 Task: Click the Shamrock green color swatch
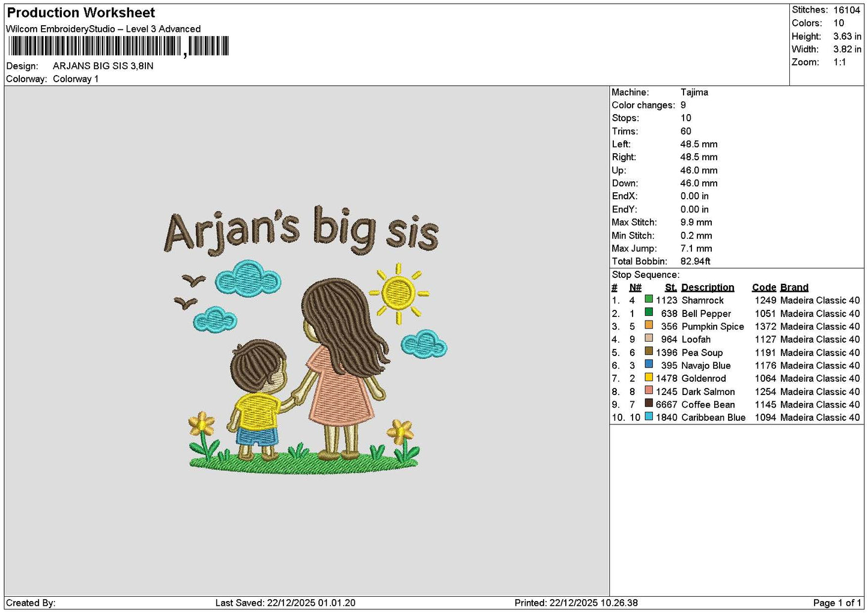[649, 299]
